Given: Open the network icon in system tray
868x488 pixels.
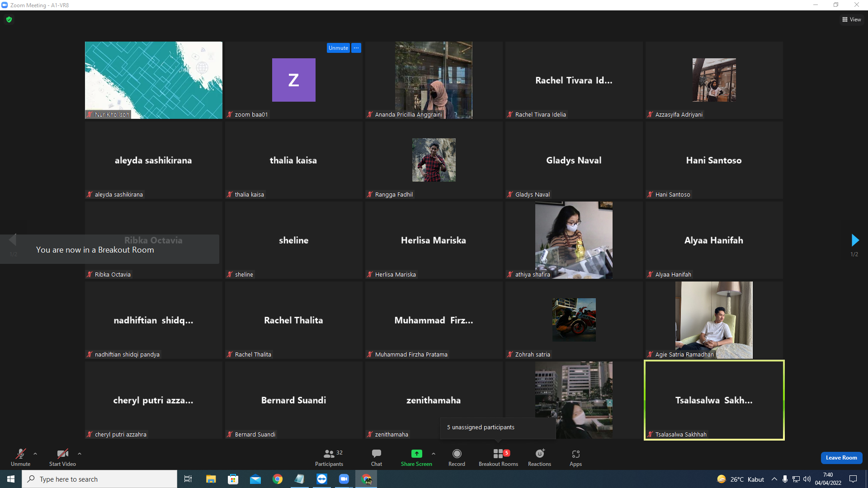Looking at the screenshot, I should pos(796,479).
